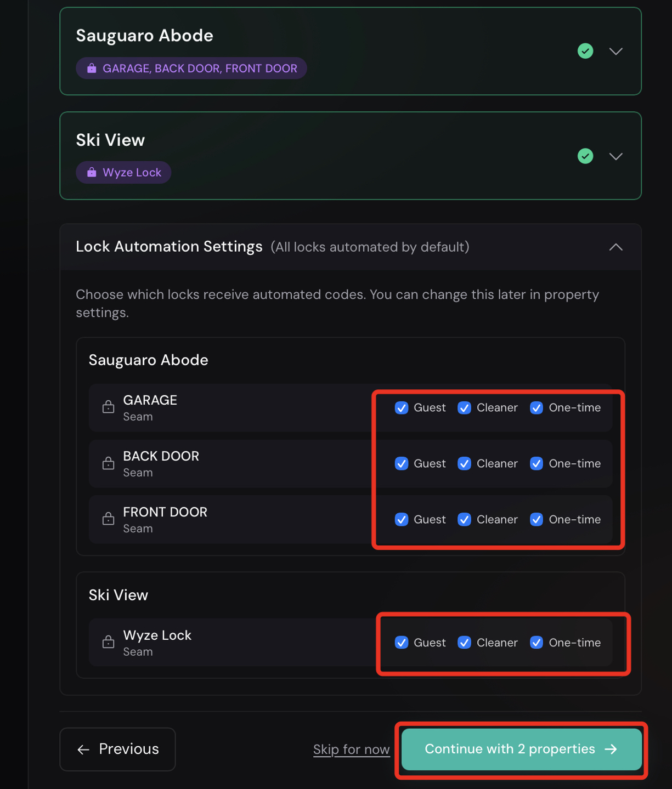
Task: Uncheck Guest access for the GARAGE lock
Action: [402, 407]
